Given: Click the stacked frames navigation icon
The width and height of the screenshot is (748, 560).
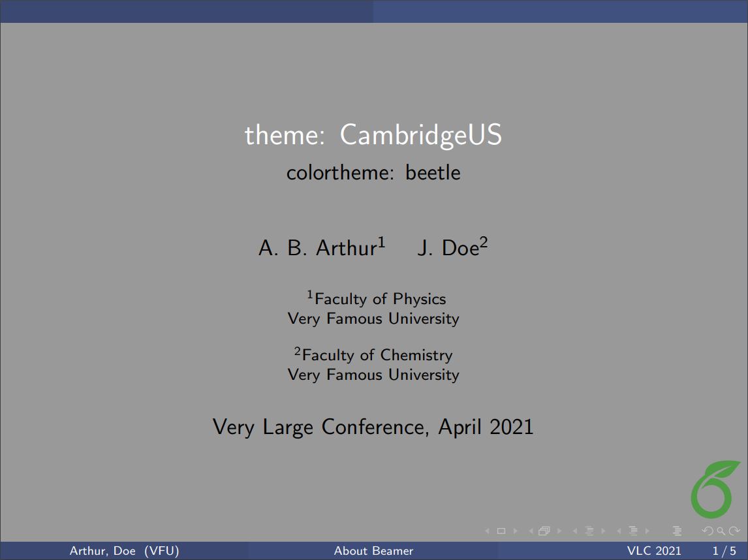Looking at the screenshot, I should (544, 531).
